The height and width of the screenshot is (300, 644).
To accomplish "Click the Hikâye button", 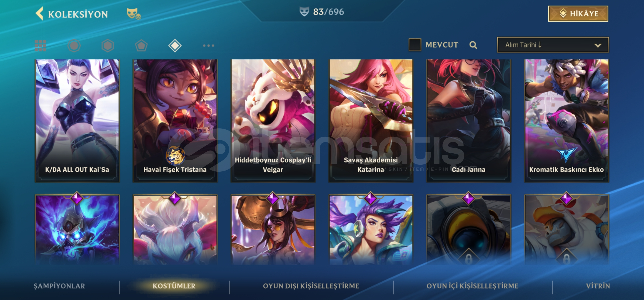I will (x=578, y=14).
